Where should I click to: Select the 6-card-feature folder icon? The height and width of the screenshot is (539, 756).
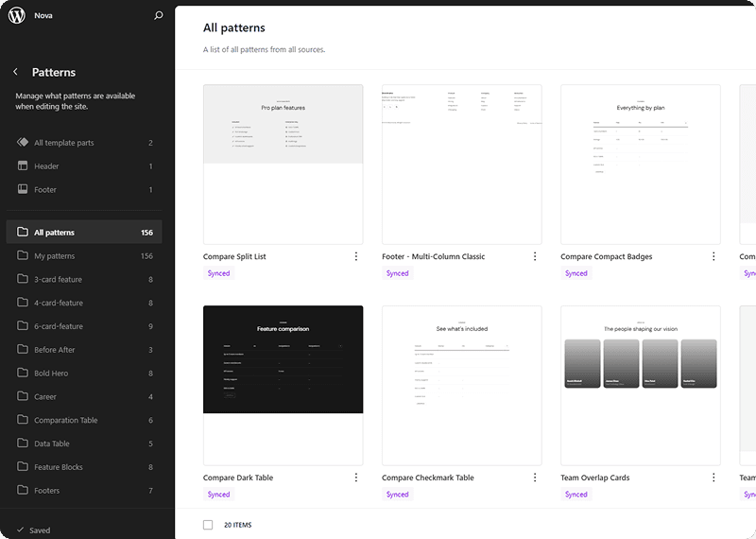pyautogui.click(x=23, y=325)
